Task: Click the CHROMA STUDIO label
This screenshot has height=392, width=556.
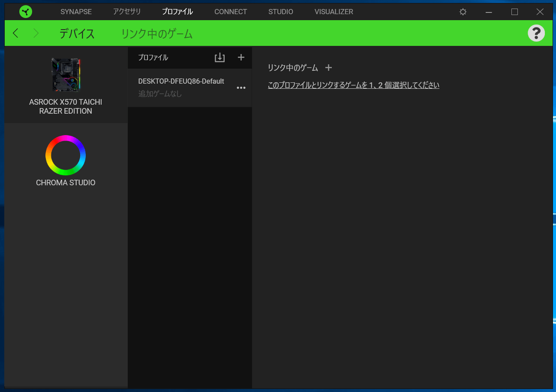Action: 66,183
